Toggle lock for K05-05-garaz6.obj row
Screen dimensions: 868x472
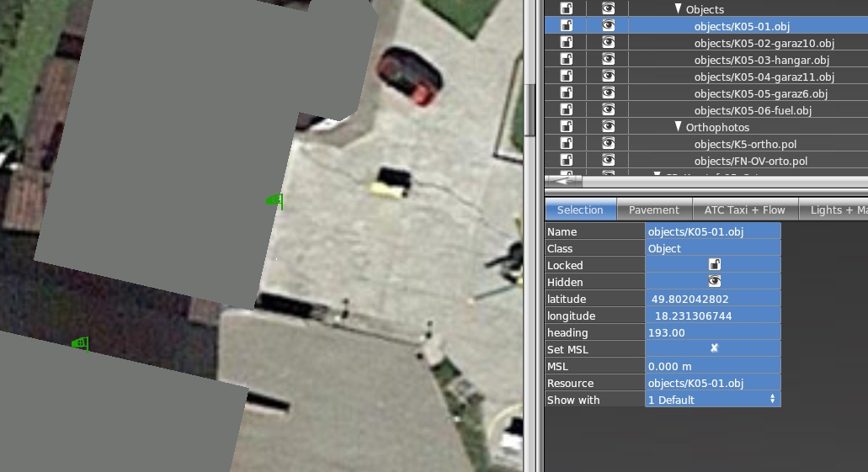click(x=567, y=93)
